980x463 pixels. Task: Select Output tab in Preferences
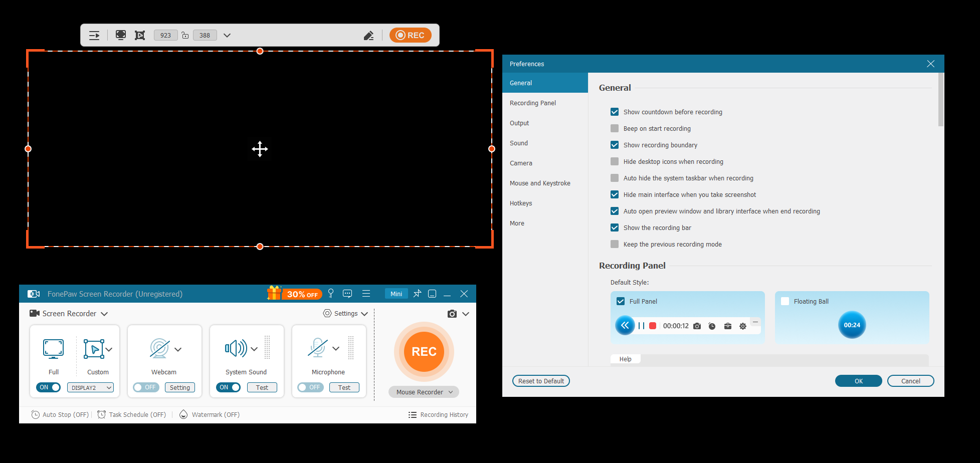pyautogui.click(x=545, y=123)
